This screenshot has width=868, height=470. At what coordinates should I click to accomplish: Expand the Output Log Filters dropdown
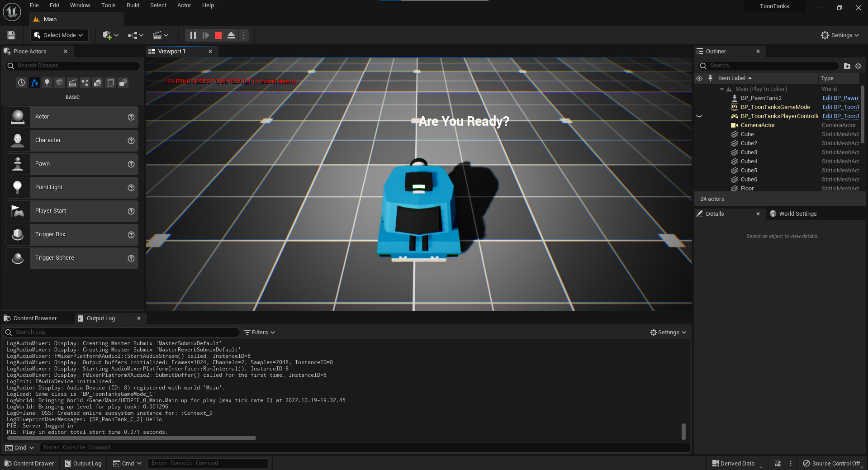tap(260, 332)
